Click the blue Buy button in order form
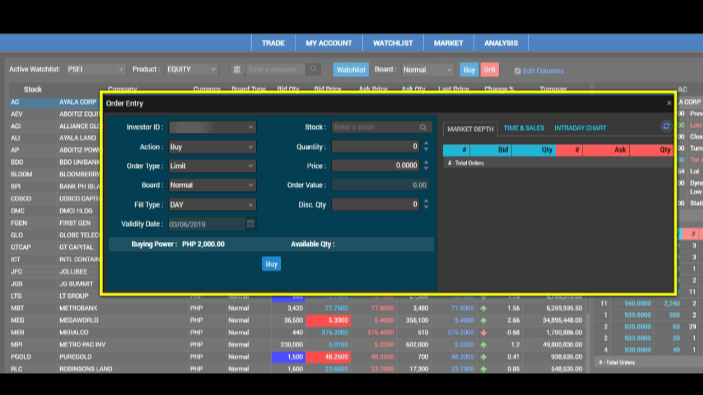The width and height of the screenshot is (703, 395). 271,264
